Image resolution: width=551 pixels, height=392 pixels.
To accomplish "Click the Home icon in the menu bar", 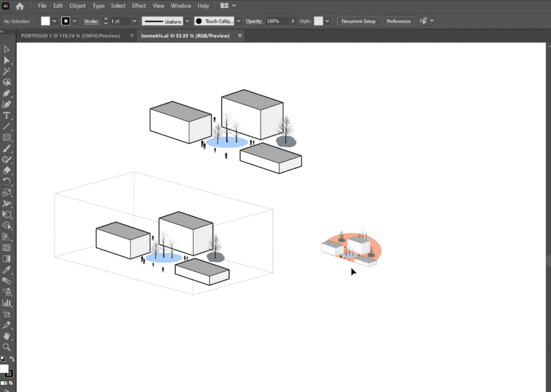I will pyautogui.click(x=20, y=6).
